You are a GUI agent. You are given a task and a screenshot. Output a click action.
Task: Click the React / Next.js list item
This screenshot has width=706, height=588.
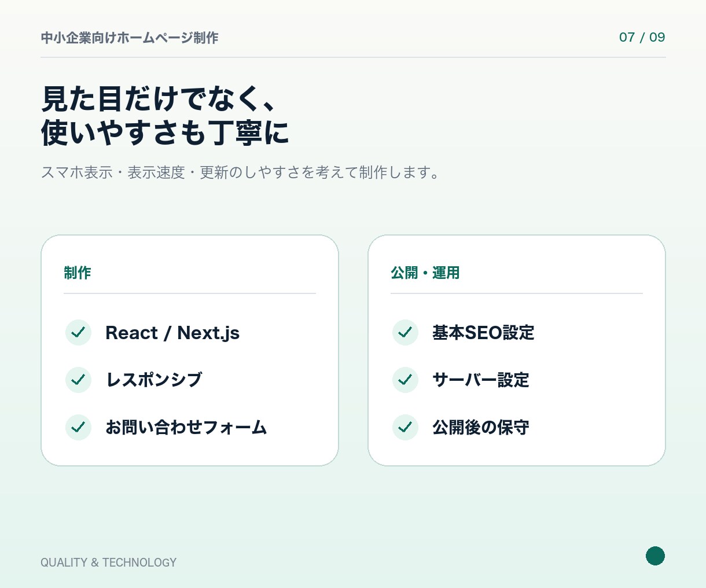click(x=172, y=333)
